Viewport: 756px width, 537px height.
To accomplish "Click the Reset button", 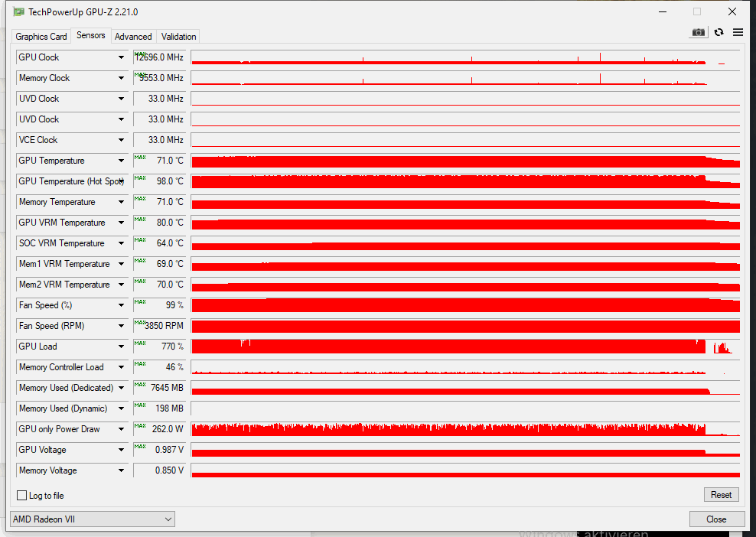I will pyautogui.click(x=721, y=495).
